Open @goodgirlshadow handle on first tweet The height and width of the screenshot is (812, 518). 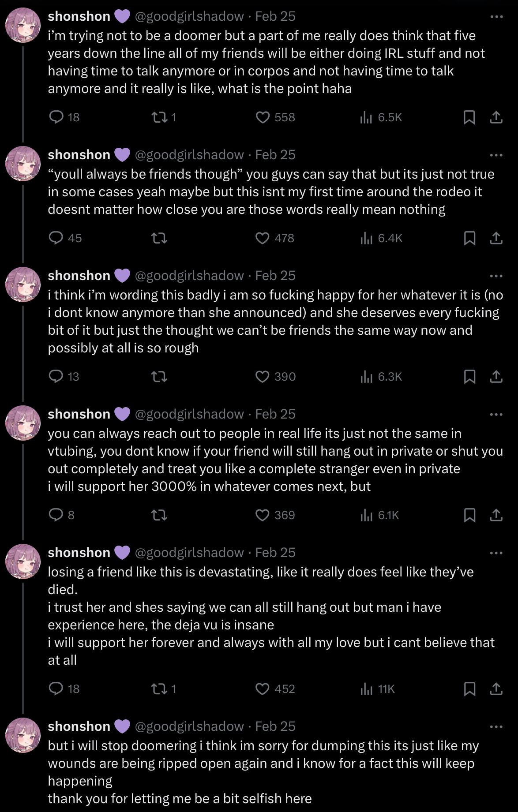pyautogui.click(x=189, y=17)
